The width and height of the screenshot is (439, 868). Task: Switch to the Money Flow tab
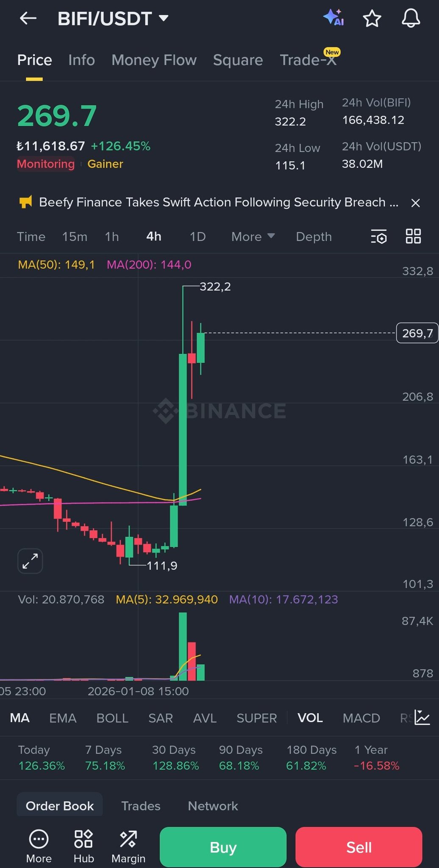point(154,60)
